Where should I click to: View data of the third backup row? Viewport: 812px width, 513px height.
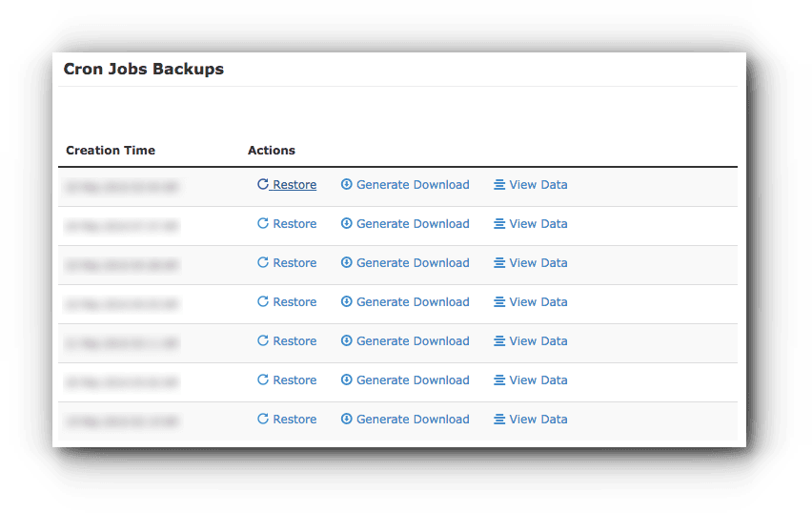(x=530, y=263)
